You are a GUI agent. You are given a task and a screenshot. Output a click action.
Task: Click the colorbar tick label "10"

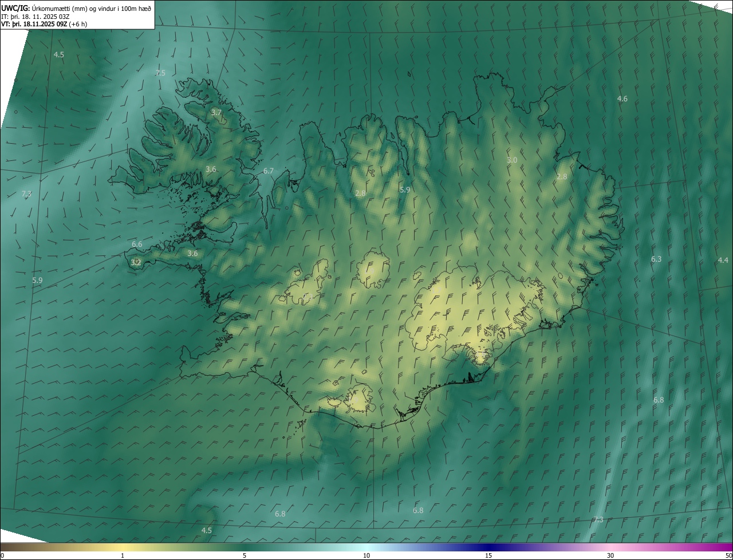click(366, 555)
